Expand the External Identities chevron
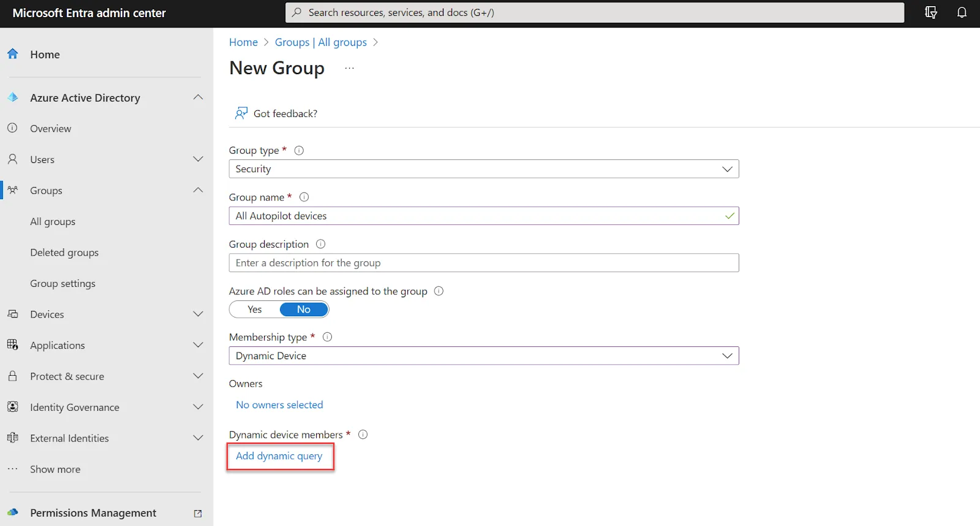The height and width of the screenshot is (526, 980). coord(198,438)
